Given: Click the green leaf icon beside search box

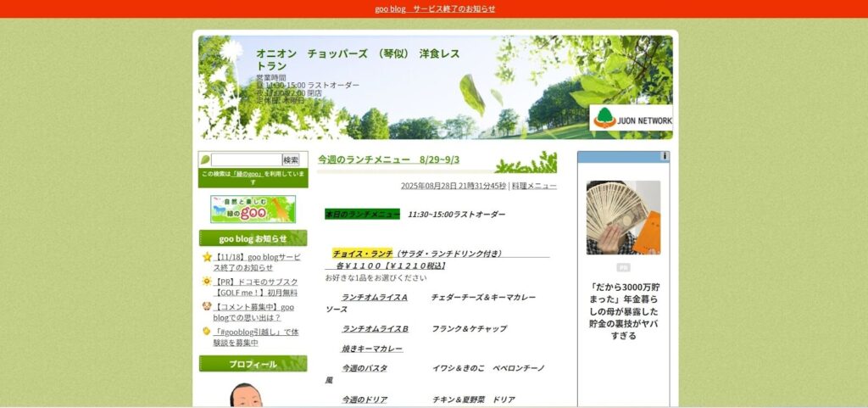Looking at the screenshot, I should coord(204,159).
